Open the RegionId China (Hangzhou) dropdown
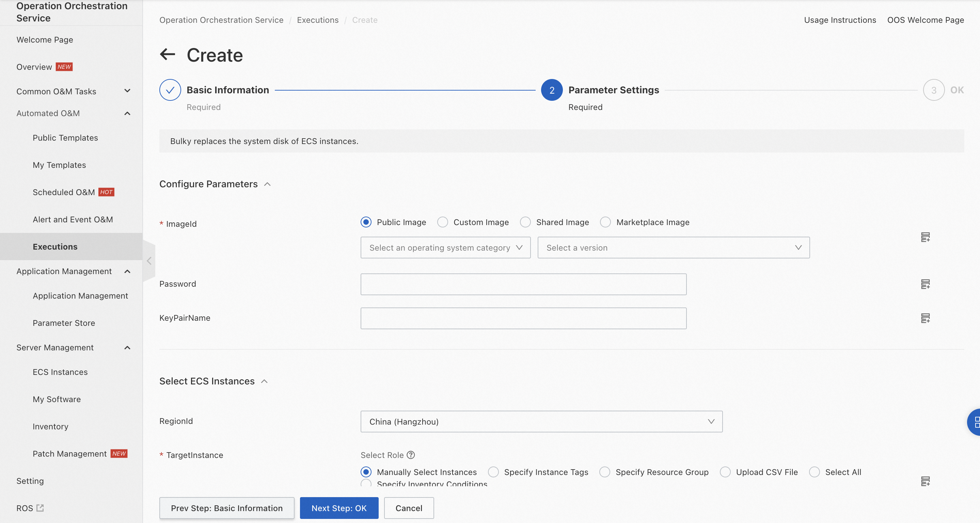The height and width of the screenshot is (523, 980). point(541,422)
